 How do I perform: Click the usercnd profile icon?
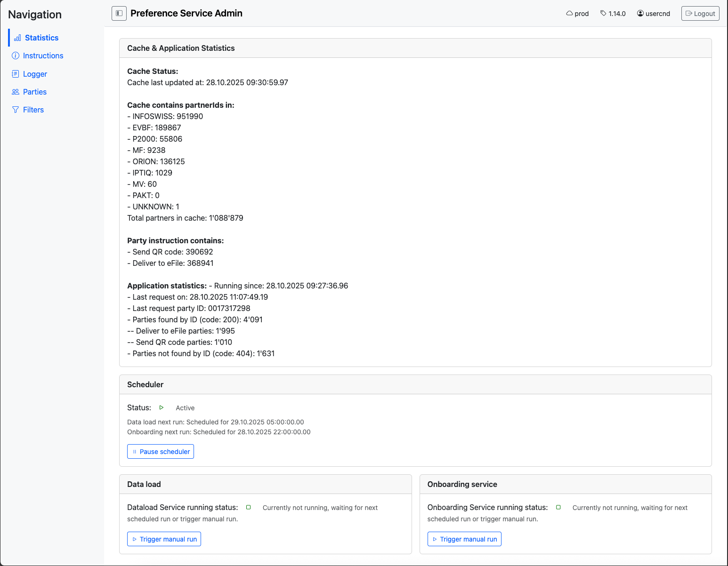640,14
